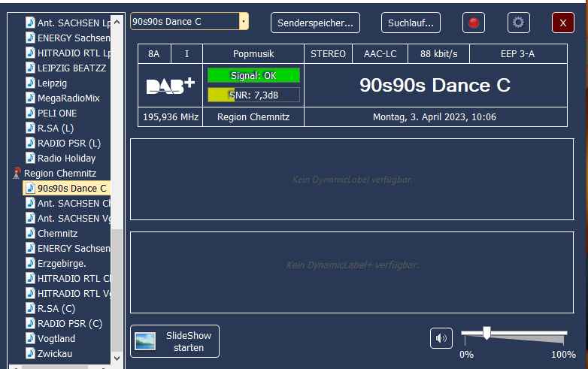This screenshot has height=369, width=588.
Task: Select Radio Holiday in station list
Action: (66, 158)
